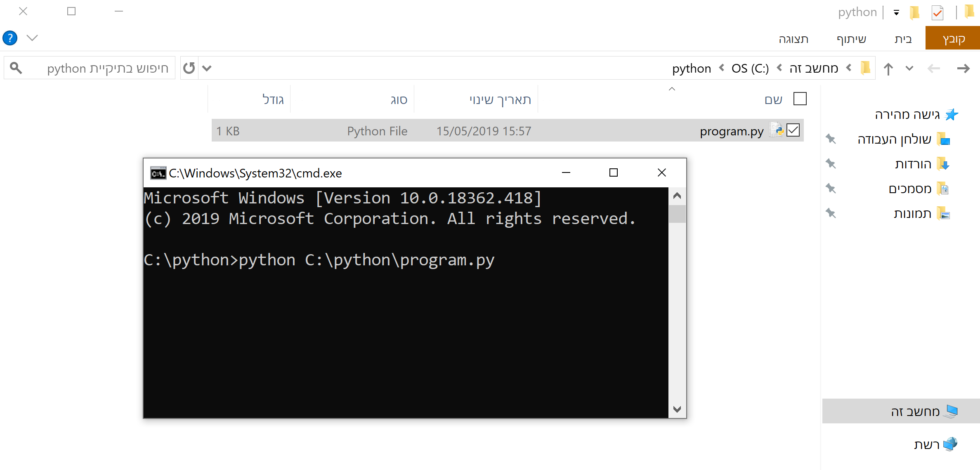The height and width of the screenshot is (470, 980).
Task: Open the קובץ (File) ribbon tab
Action: [953, 38]
